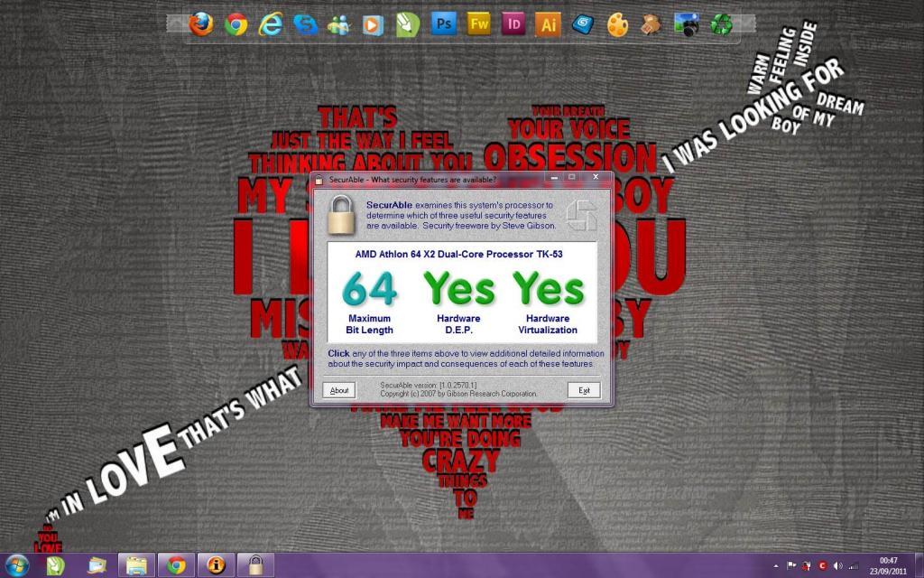The width and height of the screenshot is (924, 578).
Task: Open the Windows Start menu
Action: coord(16,565)
